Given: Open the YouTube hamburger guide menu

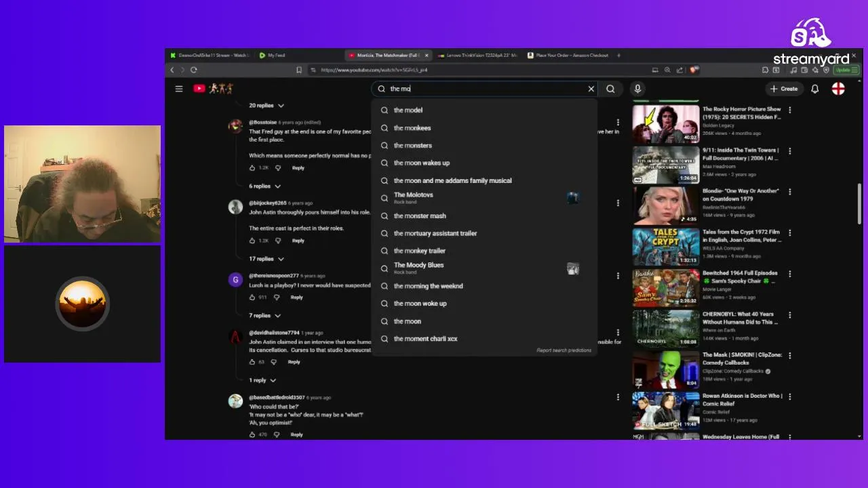Looking at the screenshot, I should pyautogui.click(x=179, y=89).
